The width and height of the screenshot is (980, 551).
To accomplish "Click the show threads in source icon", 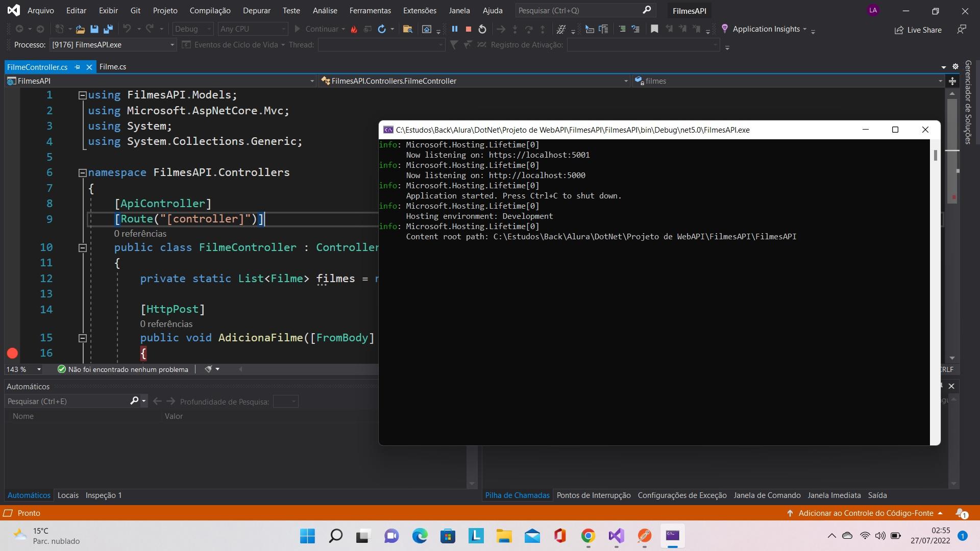I will pyautogui.click(x=561, y=29).
